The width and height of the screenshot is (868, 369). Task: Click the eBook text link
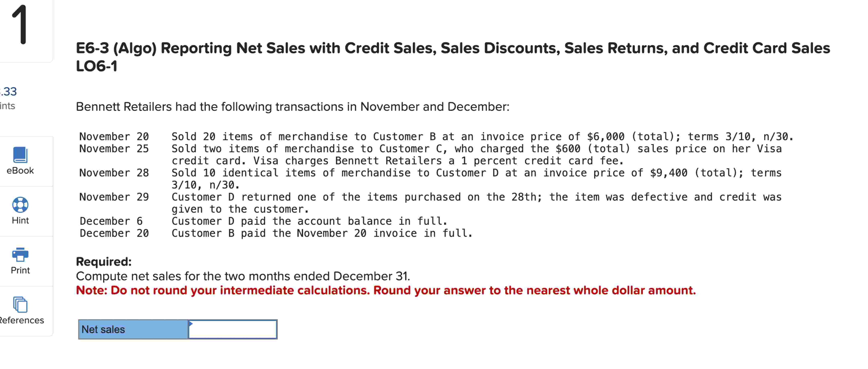tap(20, 171)
